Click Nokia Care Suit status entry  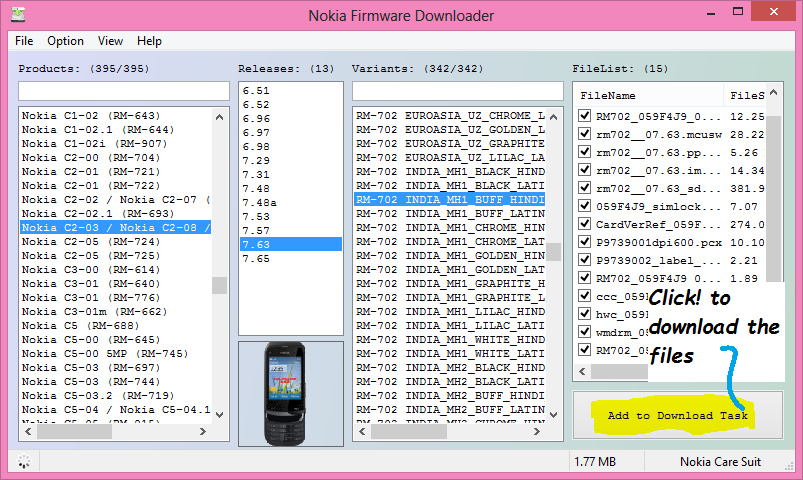(720, 462)
